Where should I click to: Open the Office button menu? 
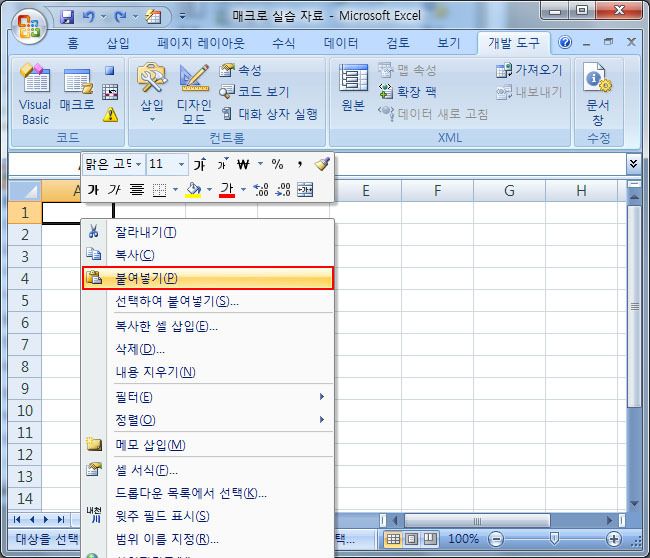coord(29,26)
